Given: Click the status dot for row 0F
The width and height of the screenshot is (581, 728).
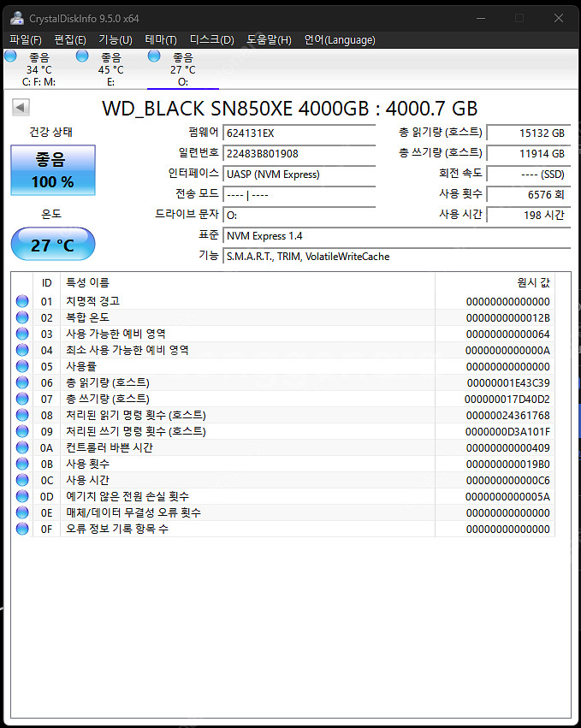Looking at the screenshot, I should point(22,529).
